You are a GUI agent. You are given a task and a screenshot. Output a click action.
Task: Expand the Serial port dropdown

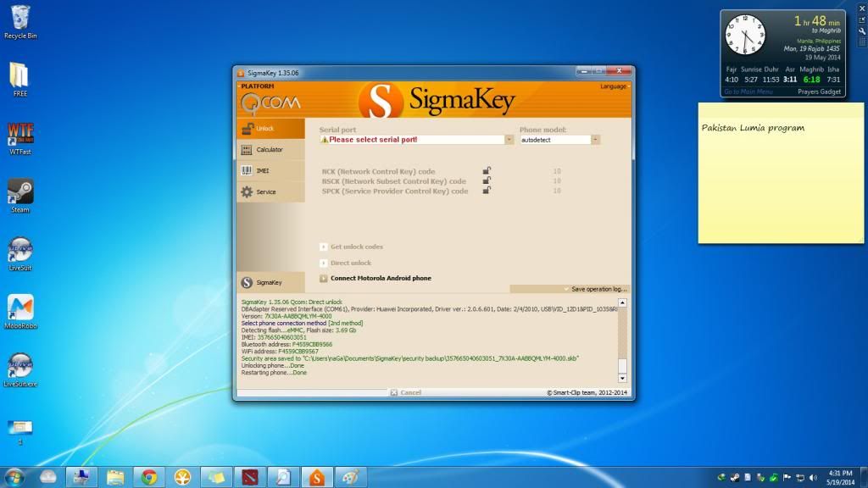509,140
